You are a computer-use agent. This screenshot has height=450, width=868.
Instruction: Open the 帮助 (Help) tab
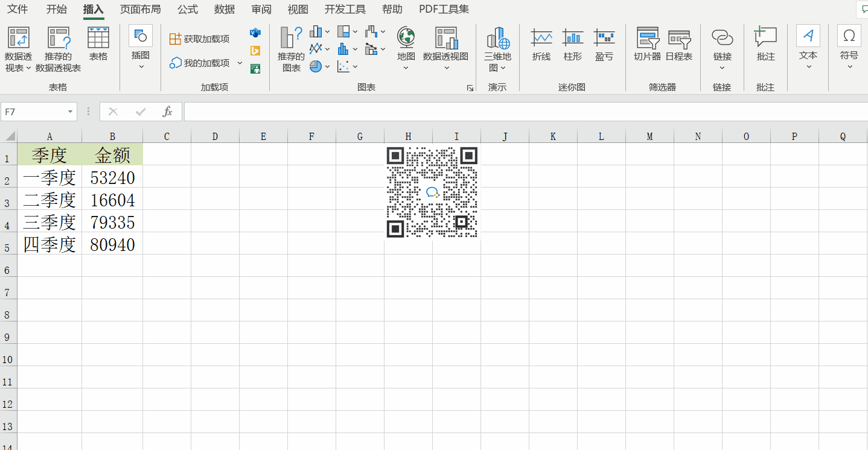pos(392,10)
